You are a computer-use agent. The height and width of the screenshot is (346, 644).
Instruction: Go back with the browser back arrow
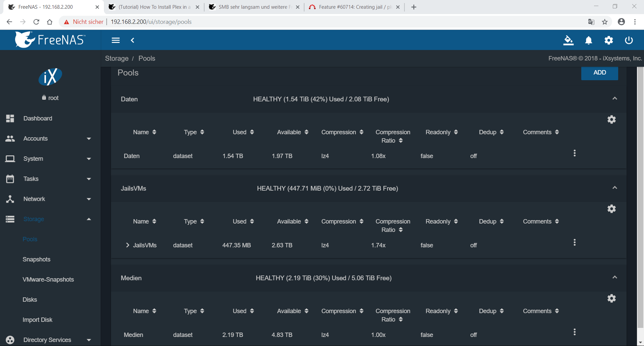click(x=9, y=22)
